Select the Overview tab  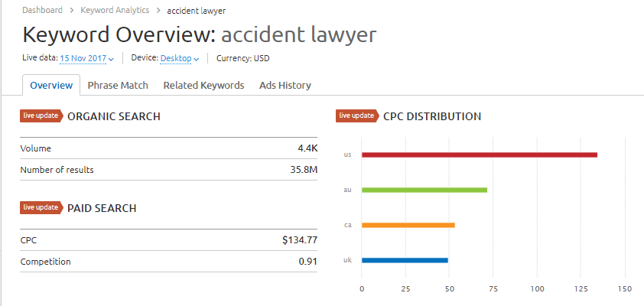pos(51,86)
